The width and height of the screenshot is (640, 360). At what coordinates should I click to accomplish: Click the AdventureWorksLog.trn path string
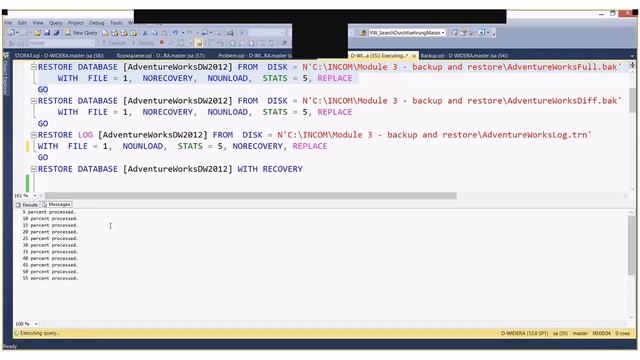pos(434,135)
